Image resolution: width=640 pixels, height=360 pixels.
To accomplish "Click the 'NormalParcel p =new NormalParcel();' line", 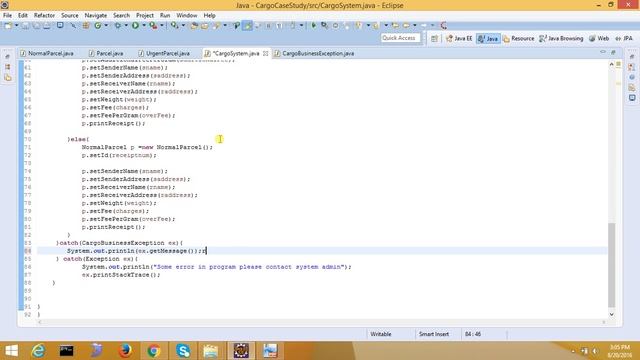I will coord(147,147).
